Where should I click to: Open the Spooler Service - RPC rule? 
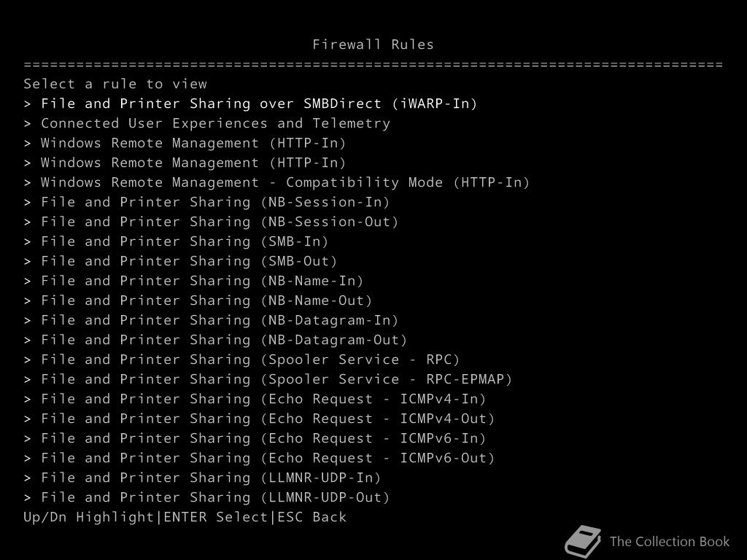(250, 359)
